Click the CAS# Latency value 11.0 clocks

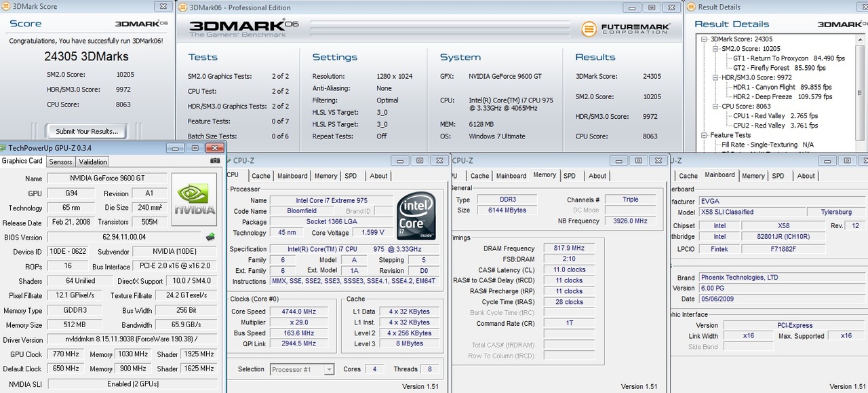(x=568, y=269)
